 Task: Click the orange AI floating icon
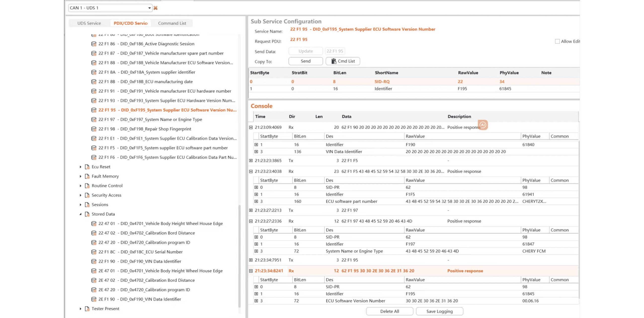pyautogui.click(x=482, y=125)
